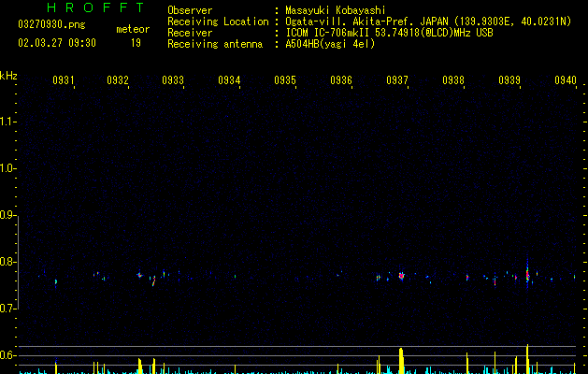Click the meteor label

click(133, 29)
